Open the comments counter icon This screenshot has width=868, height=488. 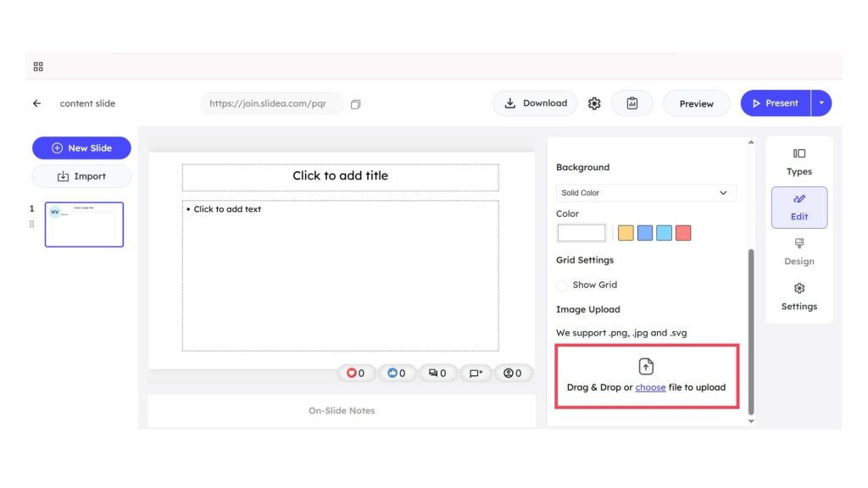pyautogui.click(x=433, y=373)
